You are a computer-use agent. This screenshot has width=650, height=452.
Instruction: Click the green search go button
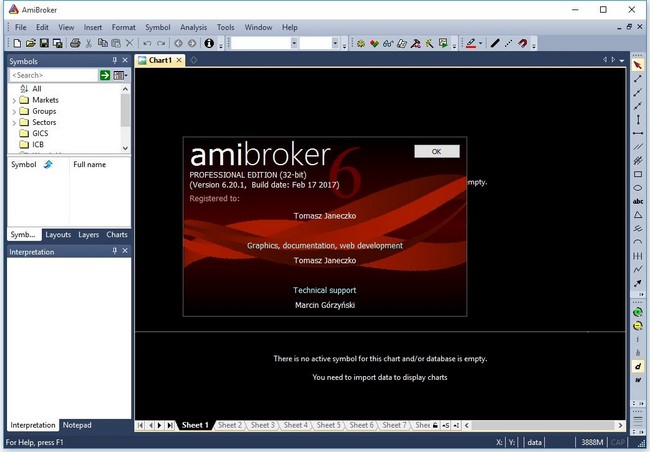pos(105,75)
